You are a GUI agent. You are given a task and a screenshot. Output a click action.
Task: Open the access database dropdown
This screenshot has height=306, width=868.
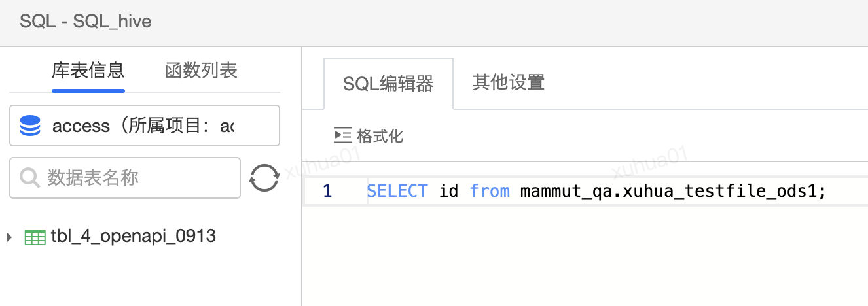pyautogui.click(x=145, y=126)
